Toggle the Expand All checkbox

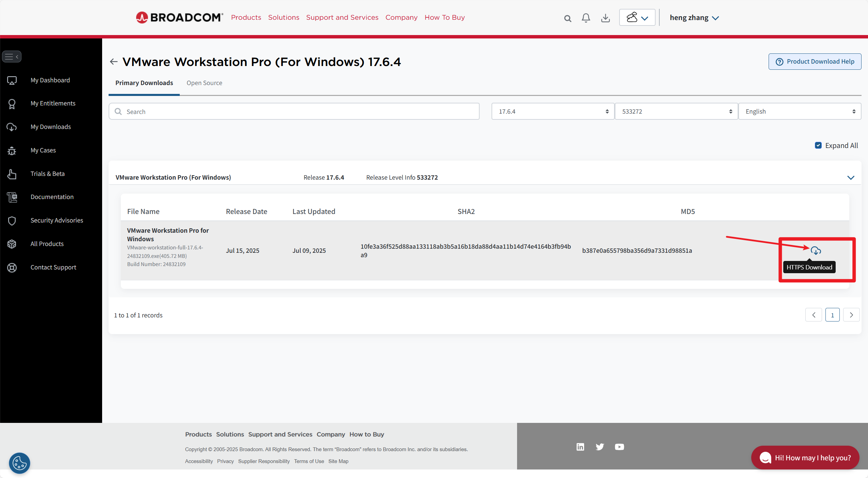[818, 145]
